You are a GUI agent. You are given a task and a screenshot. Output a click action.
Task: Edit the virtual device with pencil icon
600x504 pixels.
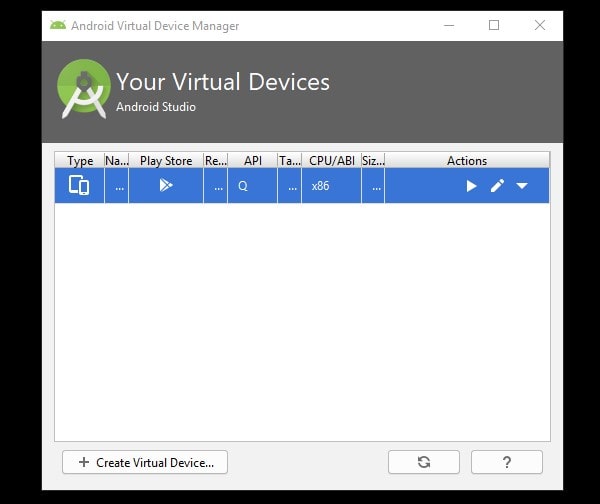coord(497,186)
